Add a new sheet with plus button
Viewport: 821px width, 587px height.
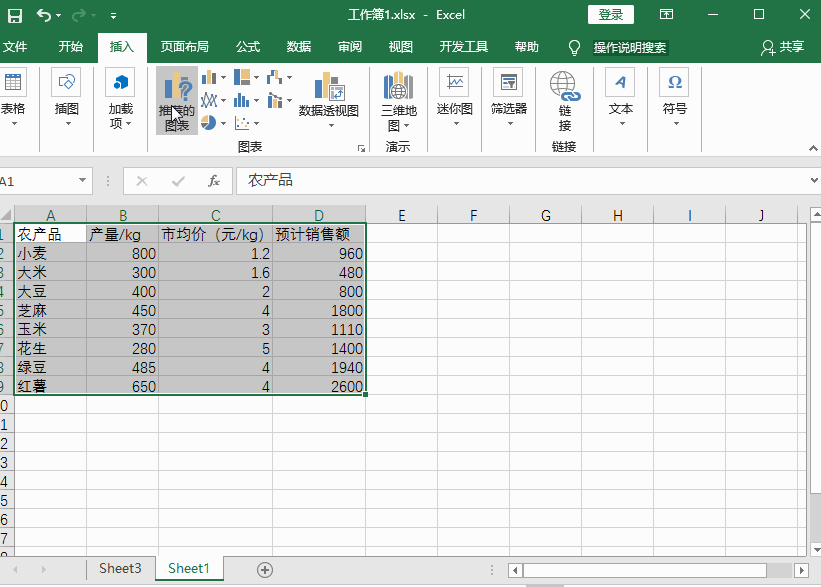(x=265, y=570)
